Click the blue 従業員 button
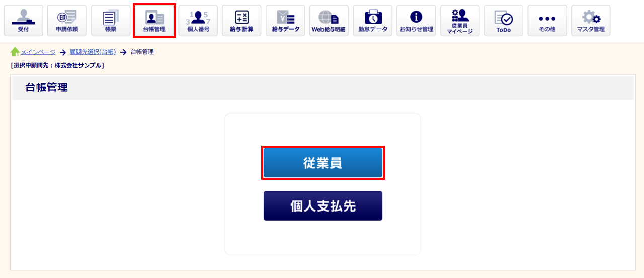Screen dimensions: 644x278 [x=323, y=163]
